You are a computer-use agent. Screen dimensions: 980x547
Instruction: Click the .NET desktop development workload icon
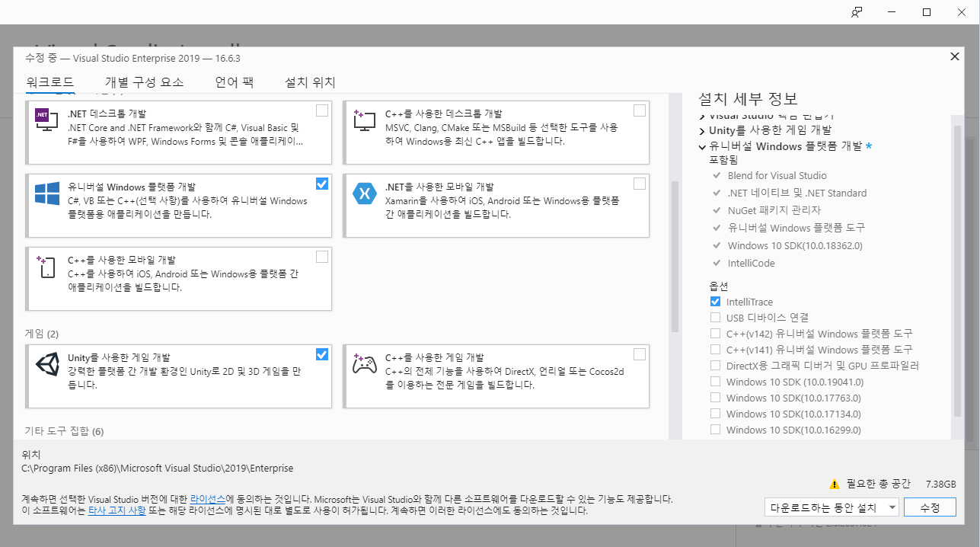tap(46, 120)
